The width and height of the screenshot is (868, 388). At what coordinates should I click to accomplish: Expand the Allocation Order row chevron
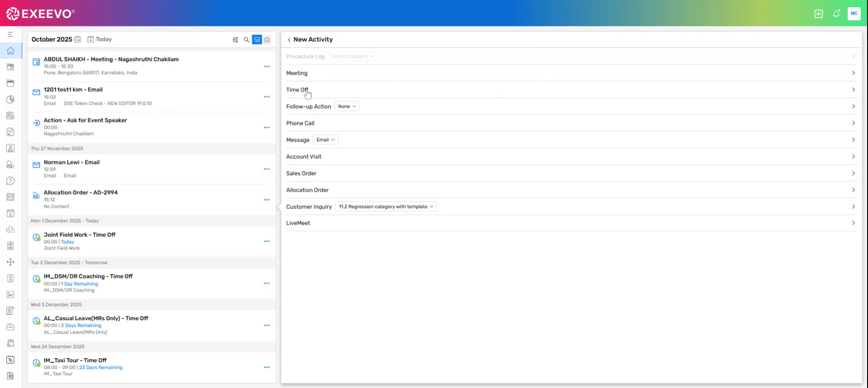point(854,190)
